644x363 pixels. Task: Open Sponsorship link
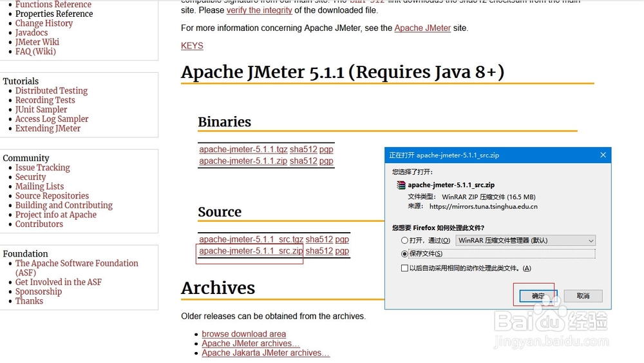click(39, 291)
